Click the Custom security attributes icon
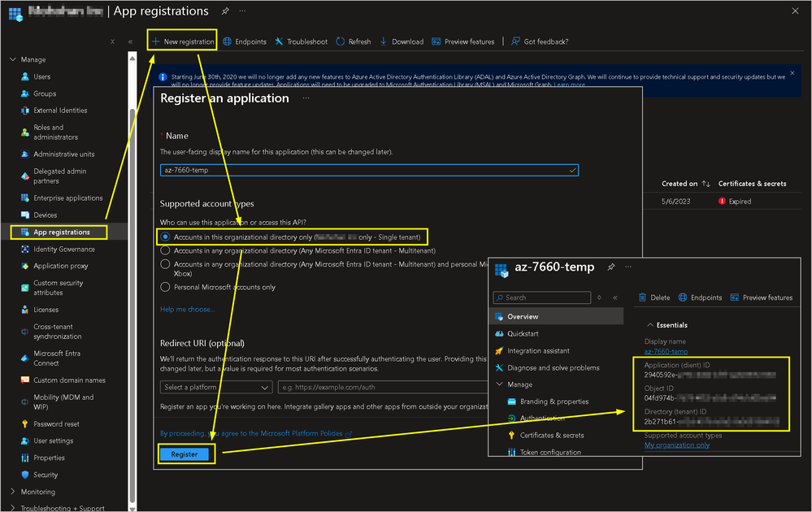The image size is (812, 512). coord(25,288)
